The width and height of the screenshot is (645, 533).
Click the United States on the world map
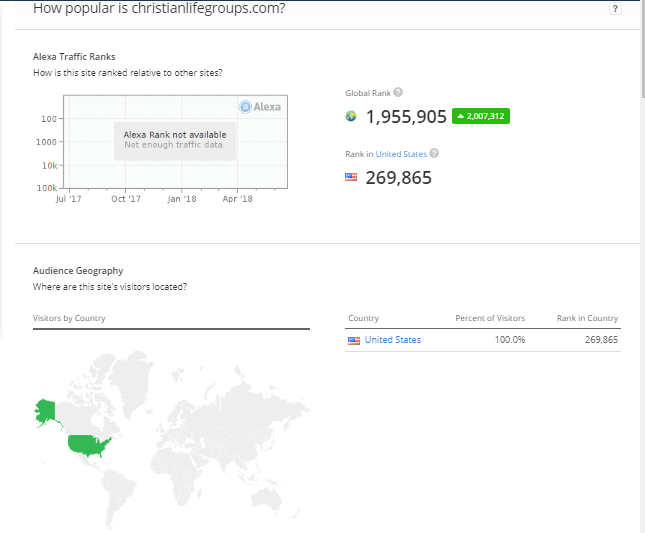(89, 446)
